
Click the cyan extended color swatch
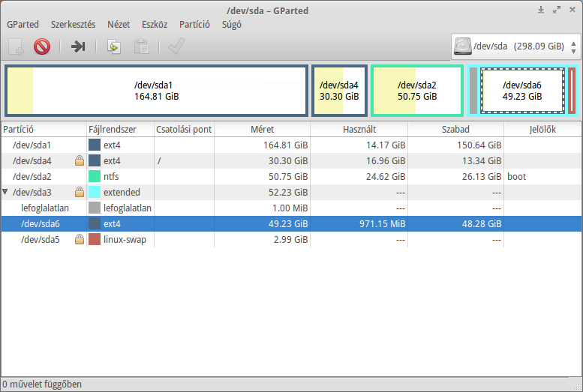click(x=95, y=192)
